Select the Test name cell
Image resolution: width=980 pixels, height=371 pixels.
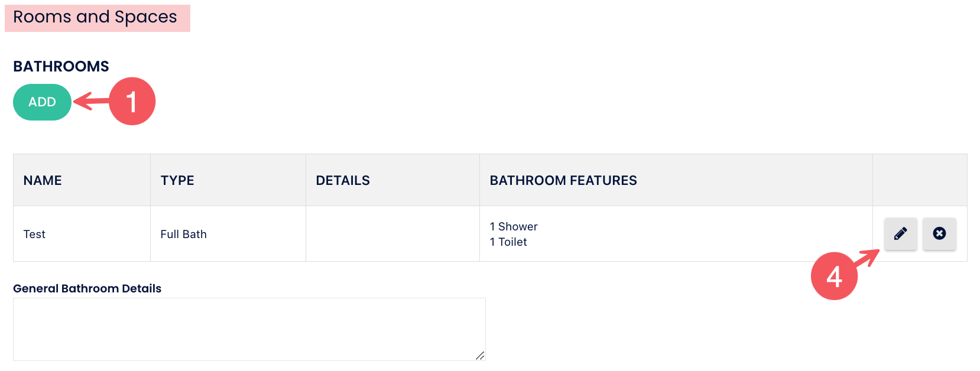pos(34,235)
